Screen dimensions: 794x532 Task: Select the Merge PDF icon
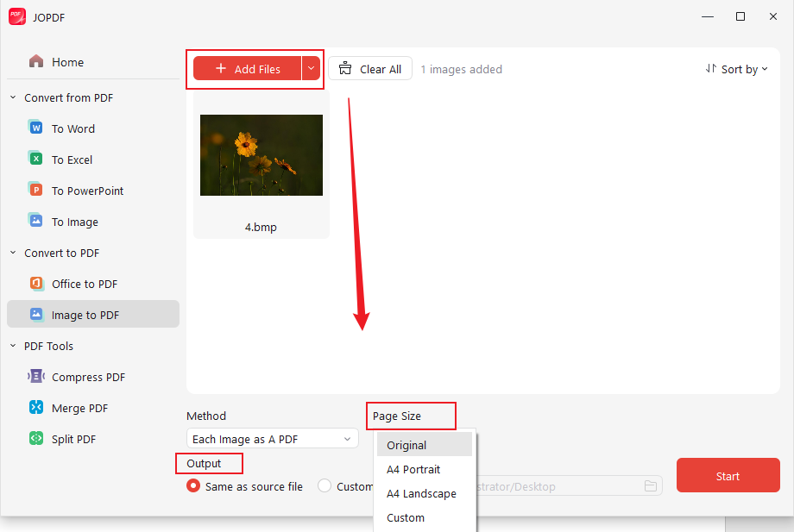(35, 407)
